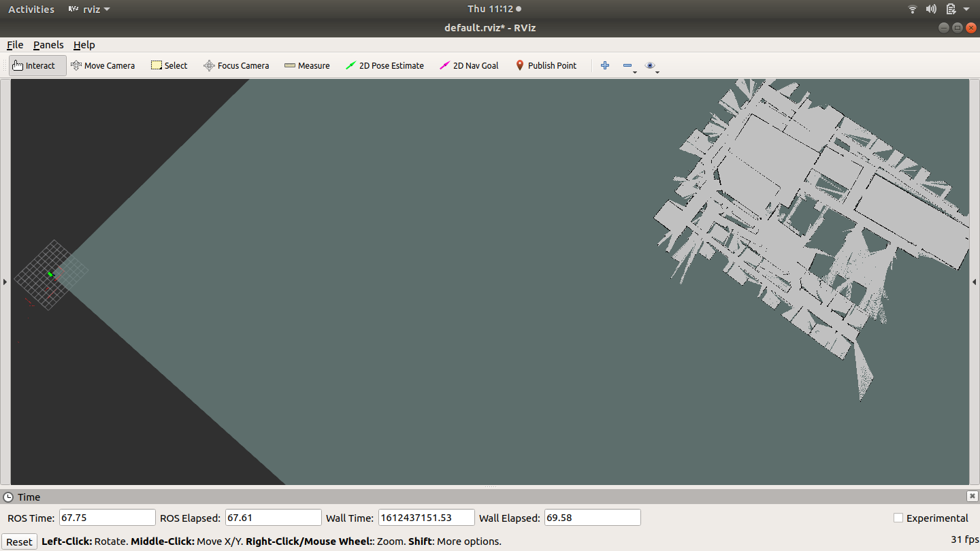Click the Reset button

click(x=19, y=541)
